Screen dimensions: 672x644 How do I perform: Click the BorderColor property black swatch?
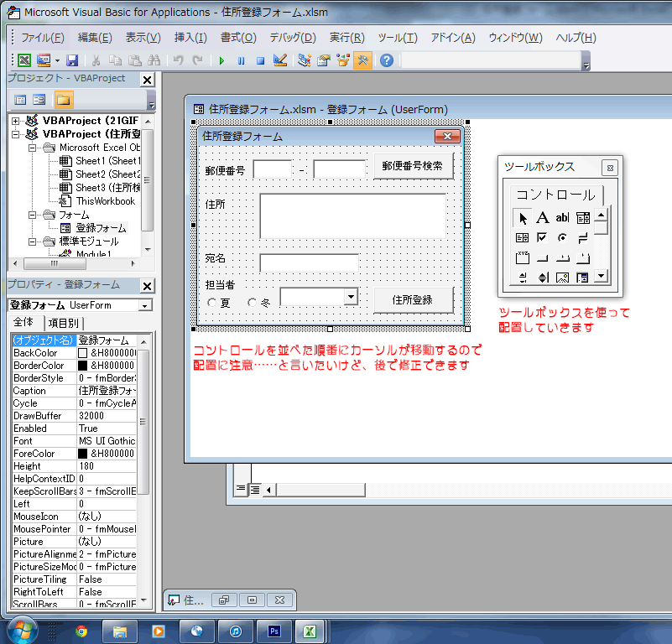coord(83,366)
